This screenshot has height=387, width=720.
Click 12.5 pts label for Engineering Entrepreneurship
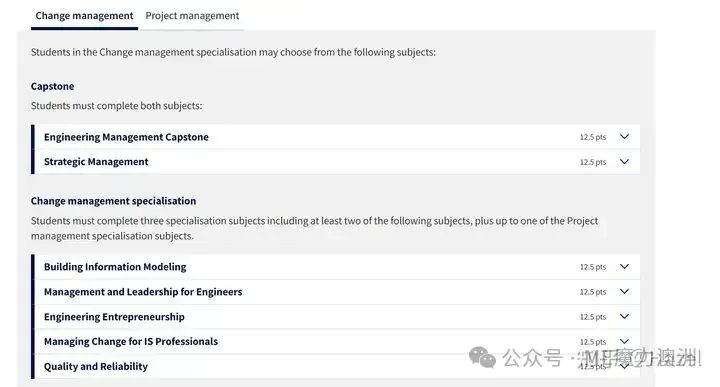pyautogui.click(x=593, y=317)
